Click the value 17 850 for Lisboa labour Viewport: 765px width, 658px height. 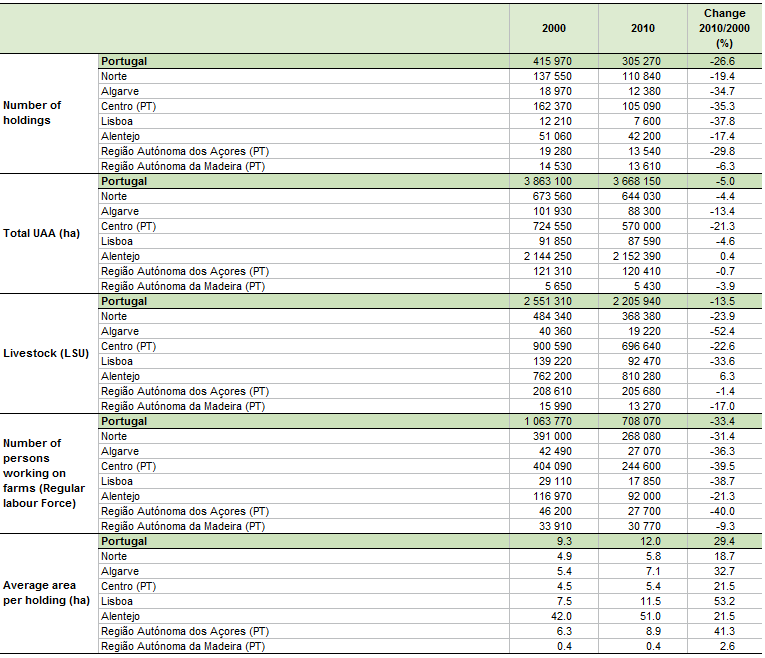(644, 481)
